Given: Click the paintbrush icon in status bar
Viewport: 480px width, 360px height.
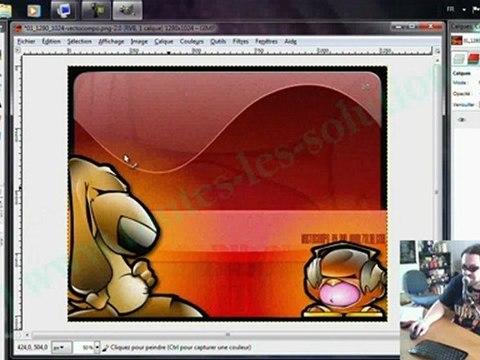Looking at the screenshot, I should (105, 348).
